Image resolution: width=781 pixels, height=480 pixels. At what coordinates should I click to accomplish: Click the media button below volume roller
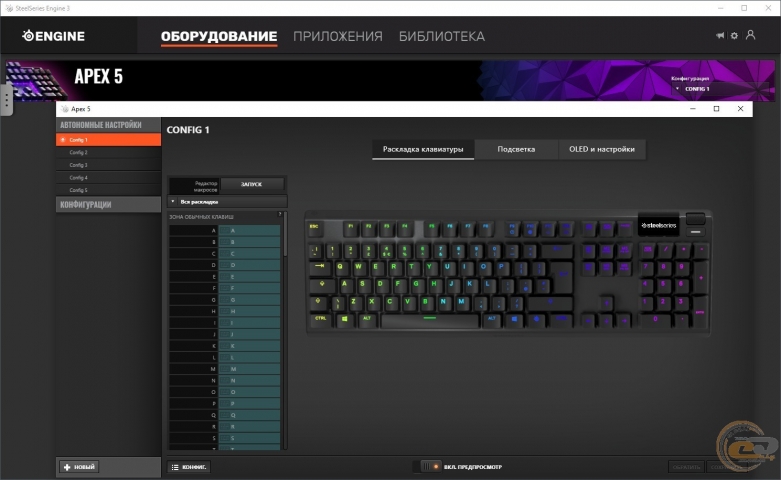(x=696, y=232)
